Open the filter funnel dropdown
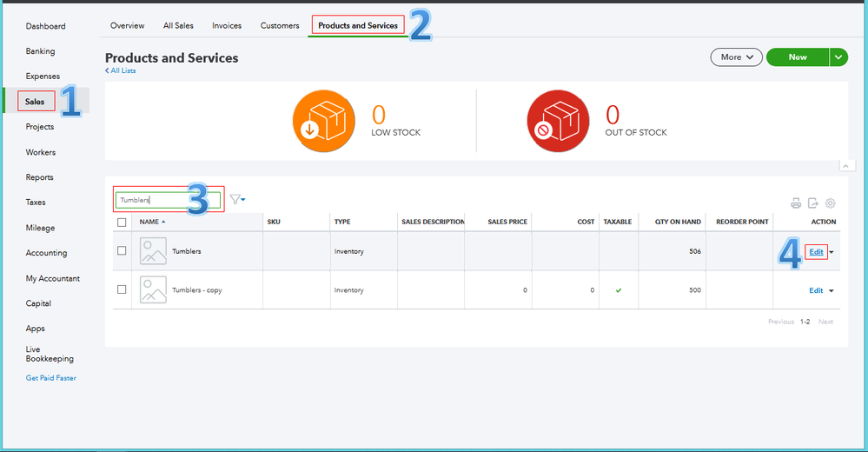Viewport: 868px width, 452px height. [237, 199]
